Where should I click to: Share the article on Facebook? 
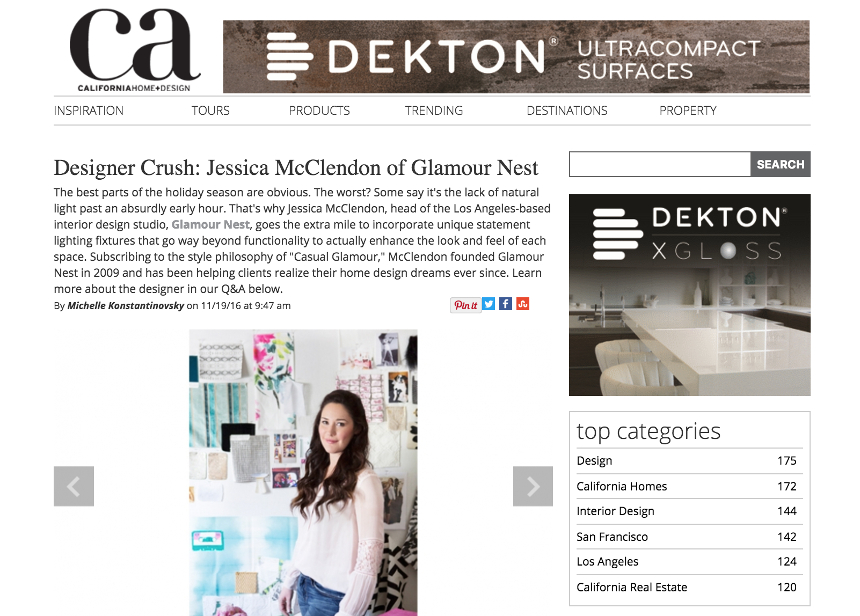point(506,304)
